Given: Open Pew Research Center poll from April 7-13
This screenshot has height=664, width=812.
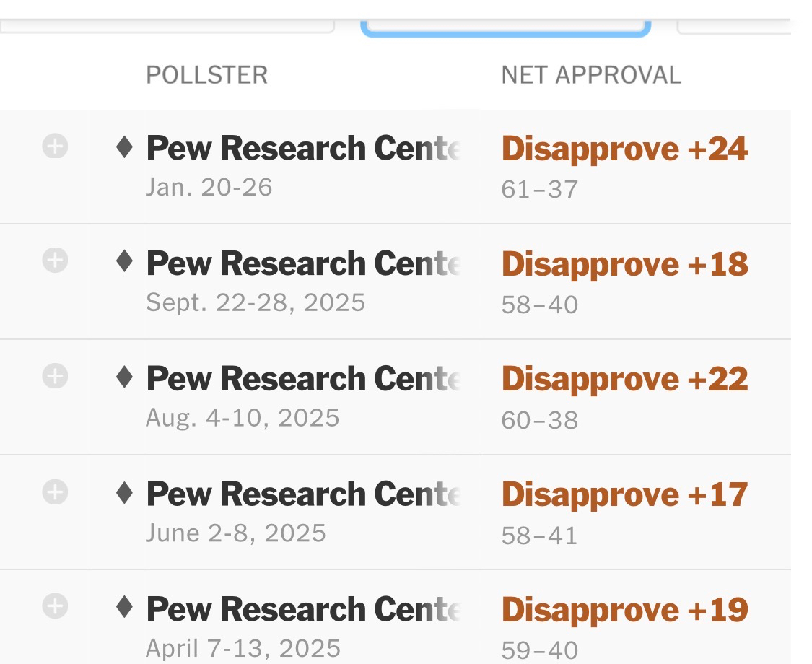Looking at the screenshot, I should coord(303,611).
